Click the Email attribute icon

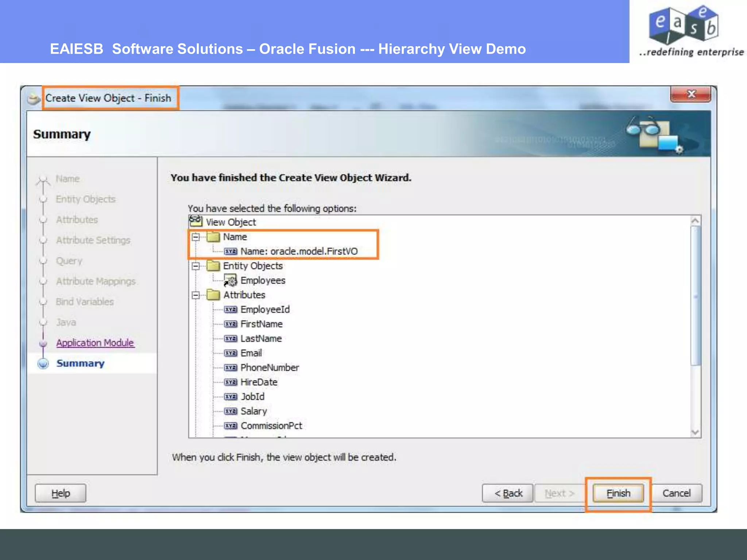coord(231,353)
